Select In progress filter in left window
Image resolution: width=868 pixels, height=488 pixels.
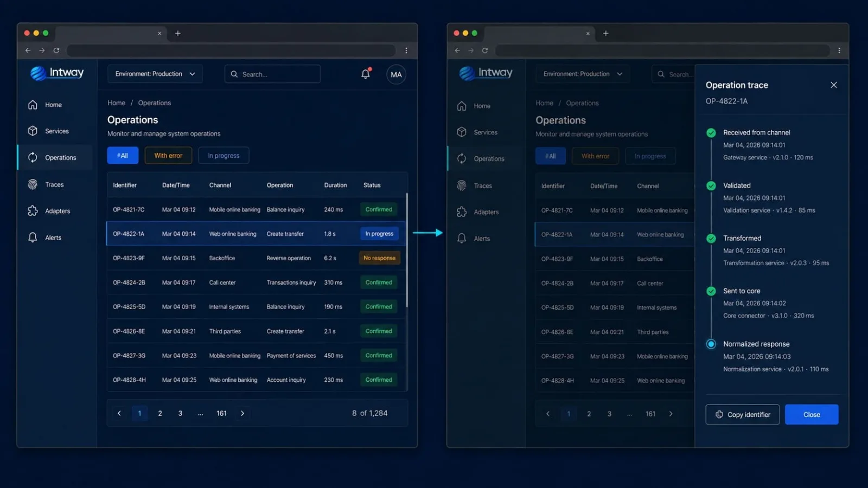[224, 156]
